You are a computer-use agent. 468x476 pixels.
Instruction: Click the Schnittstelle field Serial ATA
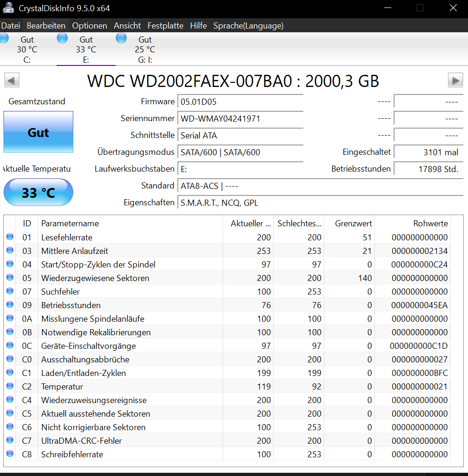point(241,135)
